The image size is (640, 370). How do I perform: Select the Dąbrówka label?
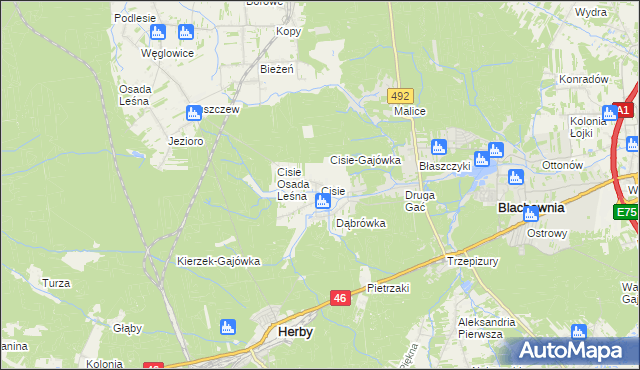pos(361,224)
